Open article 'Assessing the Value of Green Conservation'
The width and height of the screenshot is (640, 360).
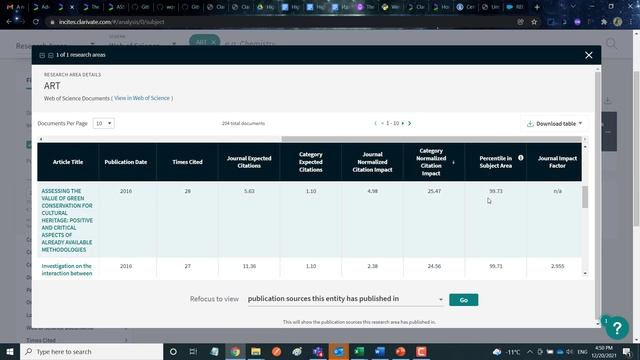[x=67, y=220]
